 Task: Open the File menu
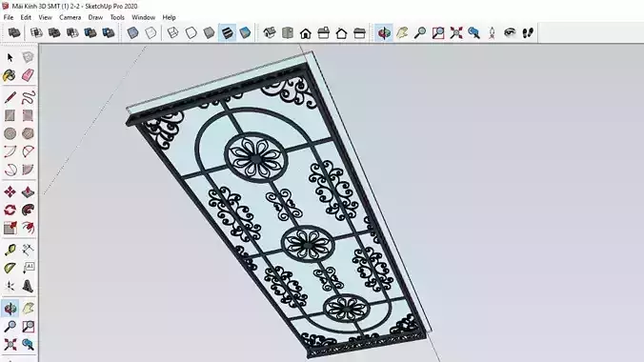point(9,17)
